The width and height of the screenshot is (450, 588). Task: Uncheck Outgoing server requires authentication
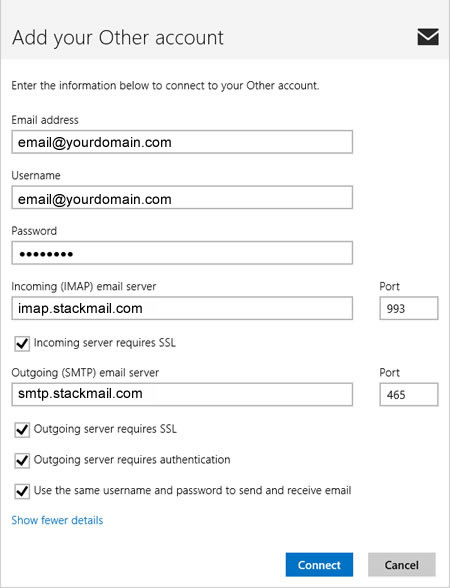point(22,460)
